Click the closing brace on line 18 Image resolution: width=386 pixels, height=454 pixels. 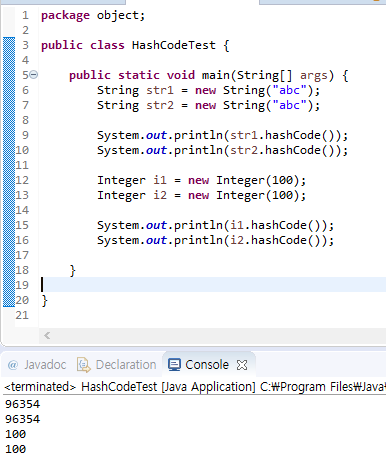click(73, 270)
